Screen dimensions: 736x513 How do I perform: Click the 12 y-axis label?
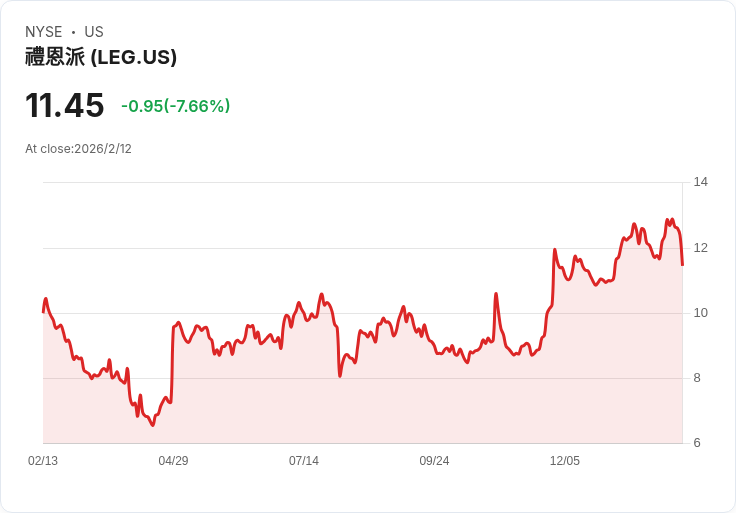tap(700, 247)
